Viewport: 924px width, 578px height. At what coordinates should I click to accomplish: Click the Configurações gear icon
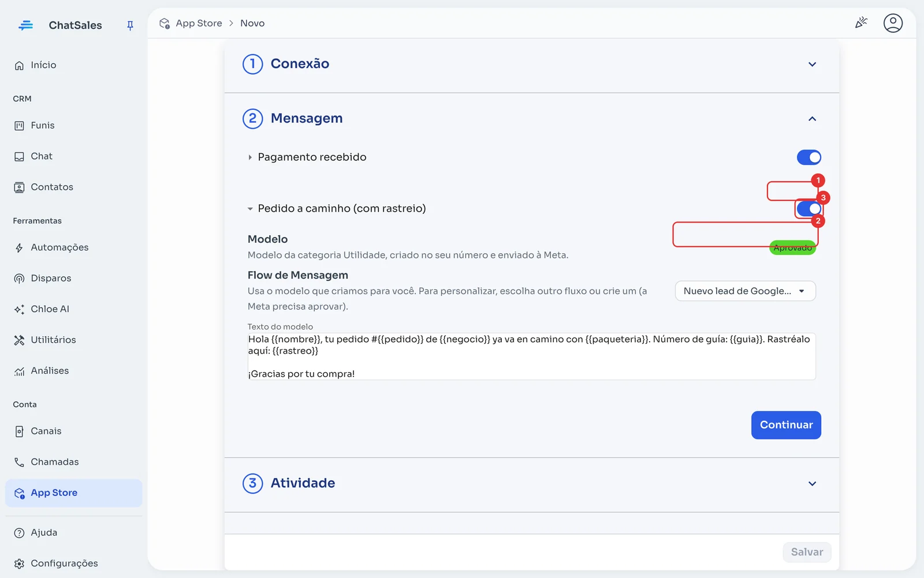tap(19, 564)
